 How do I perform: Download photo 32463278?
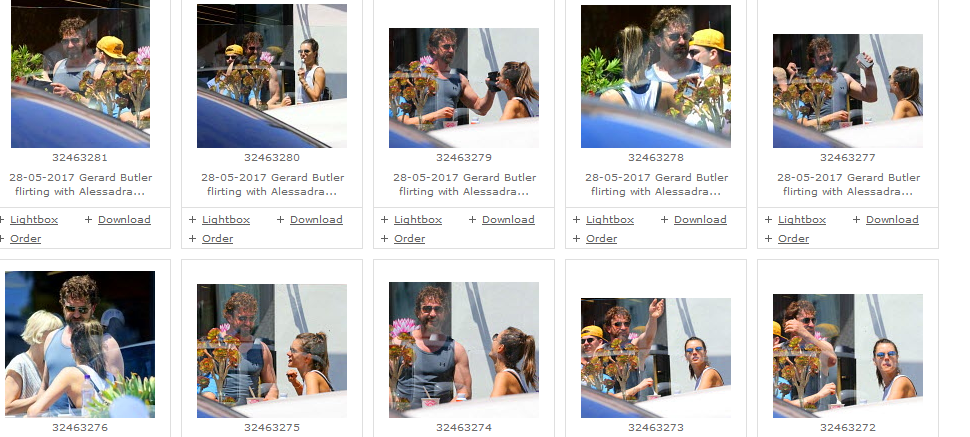(700, 220)
